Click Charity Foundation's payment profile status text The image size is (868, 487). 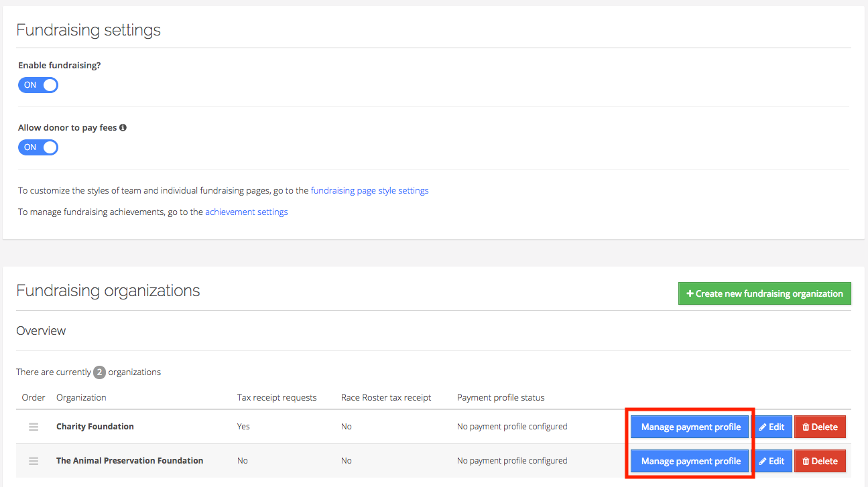coord(512,426)
